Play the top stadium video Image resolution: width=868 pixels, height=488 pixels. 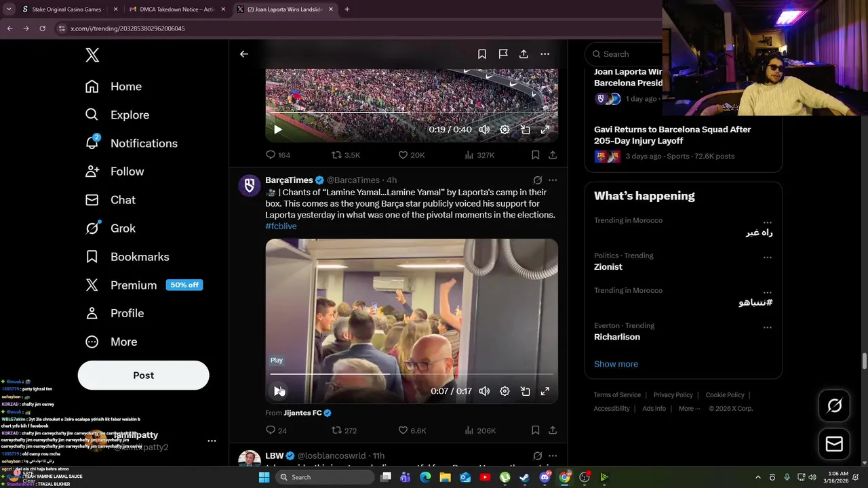click(278, 129)
